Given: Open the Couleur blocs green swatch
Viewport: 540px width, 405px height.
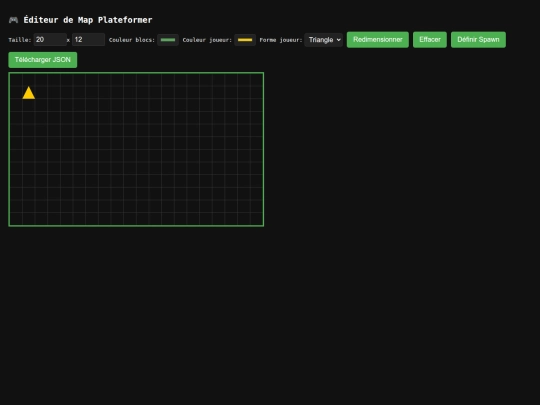Looking at the screenshot, I should pyautogui.click(x=168, y=40).
